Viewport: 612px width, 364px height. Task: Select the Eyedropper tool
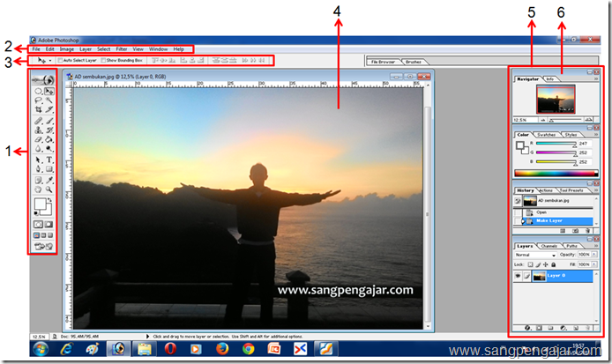(49, 181)
